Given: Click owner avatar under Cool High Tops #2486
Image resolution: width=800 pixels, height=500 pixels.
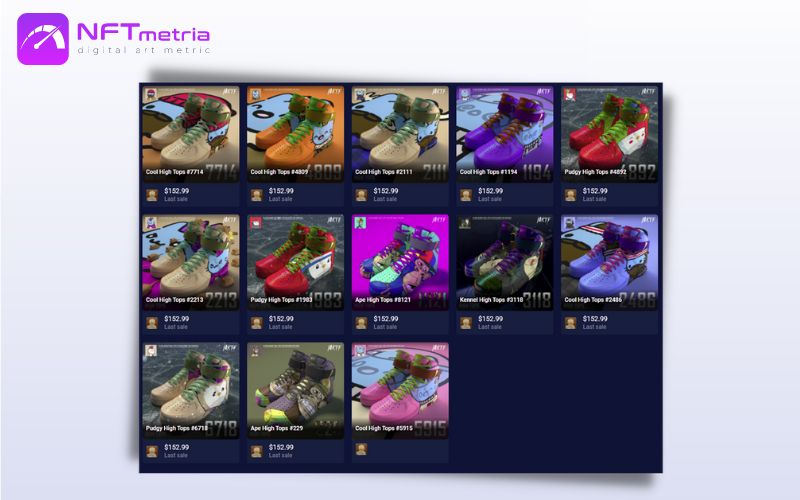Looking at the screenshot, I should pyautogui.click(x=570, y=323).
